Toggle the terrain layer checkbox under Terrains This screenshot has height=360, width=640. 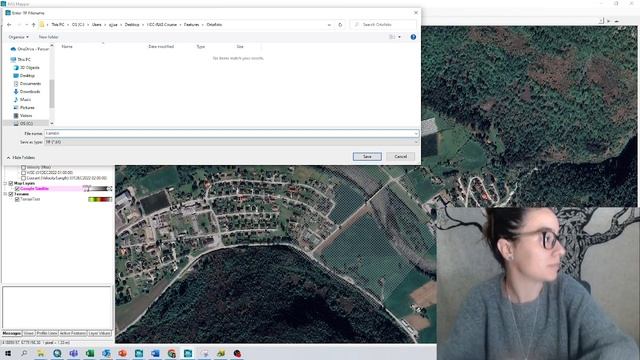tap(17, 200)
